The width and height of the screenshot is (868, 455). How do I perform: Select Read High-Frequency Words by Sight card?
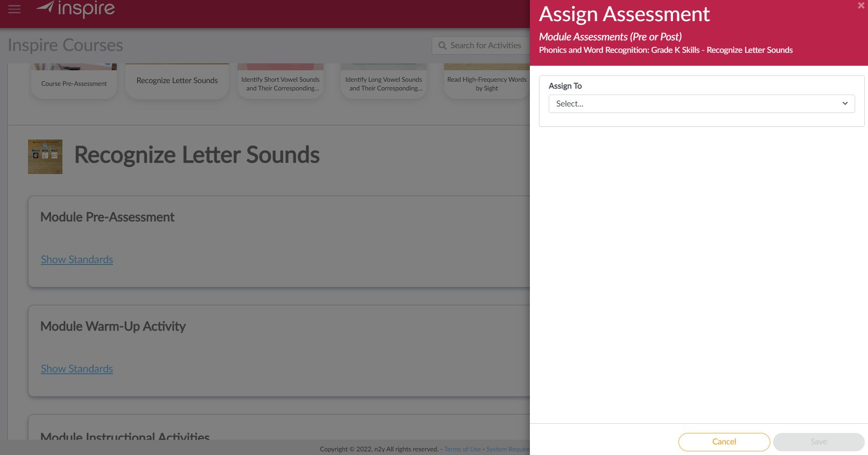[x=487, y=81]
